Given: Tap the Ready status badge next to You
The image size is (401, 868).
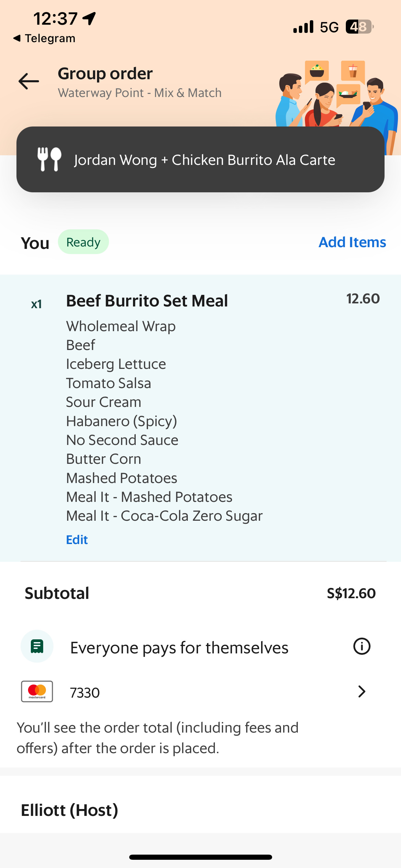Looking at the screenshot, I should pyautogui.click(x=83, y=242).
